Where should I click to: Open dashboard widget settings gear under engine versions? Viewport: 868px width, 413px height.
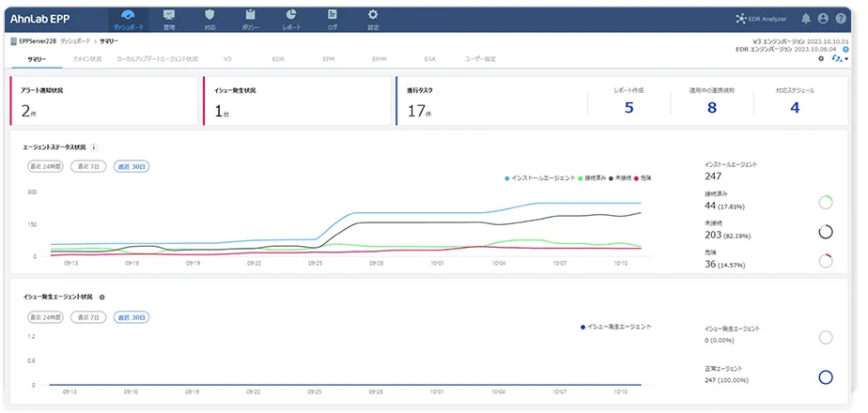tap(821, 58)
